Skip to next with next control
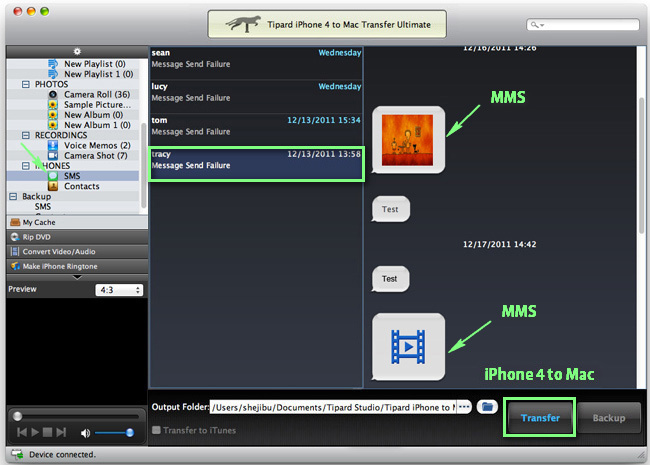This screenshot has height=465, width=650. click(61, 433)
